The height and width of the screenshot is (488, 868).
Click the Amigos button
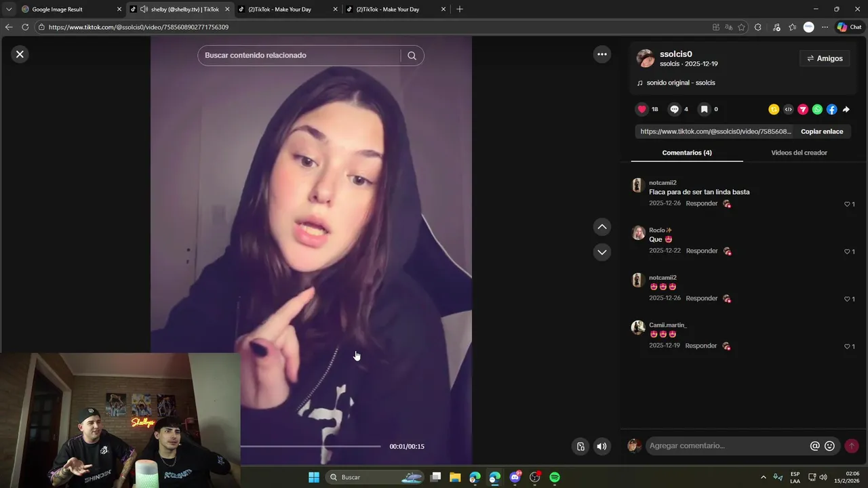(x=825, y=59)
